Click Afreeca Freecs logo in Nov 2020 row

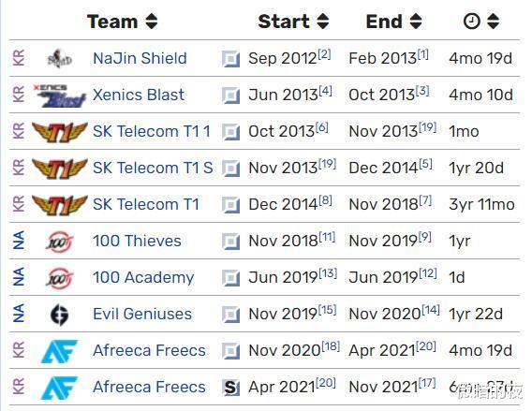point(59,351)
